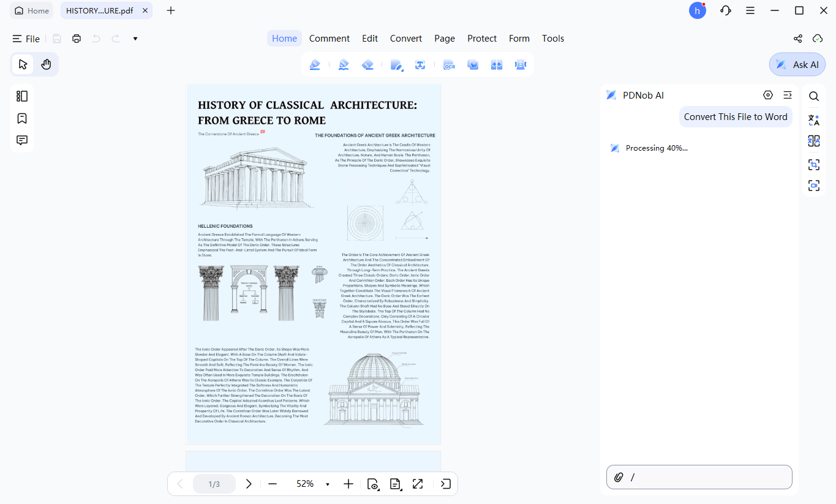
Task: Go to the previous page arrow
Action: pyautogui.click(x=180, y=484)
